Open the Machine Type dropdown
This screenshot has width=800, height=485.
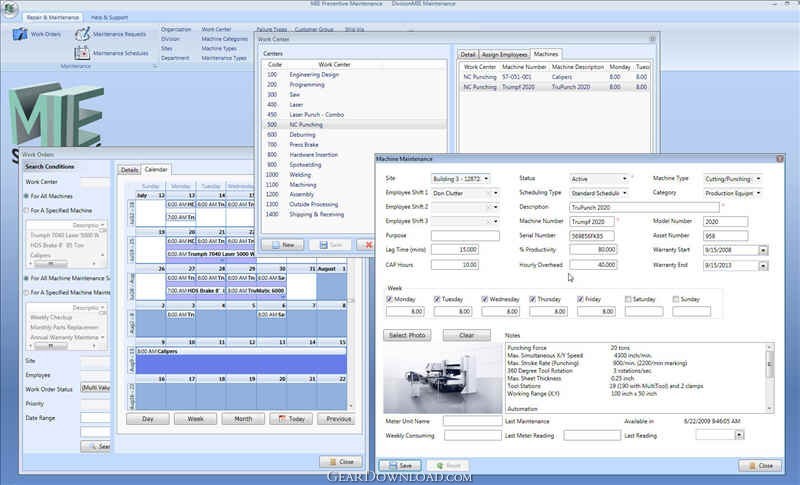(758, 179)
